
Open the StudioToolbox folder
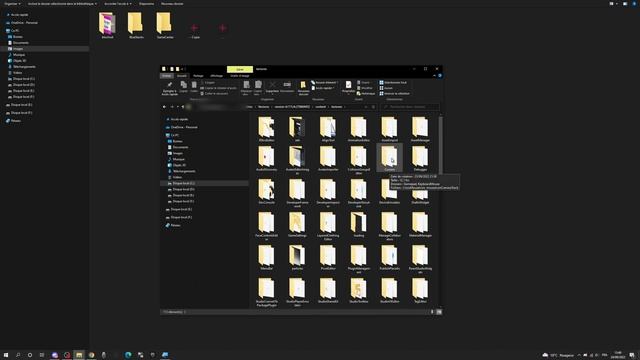[359, 291]
